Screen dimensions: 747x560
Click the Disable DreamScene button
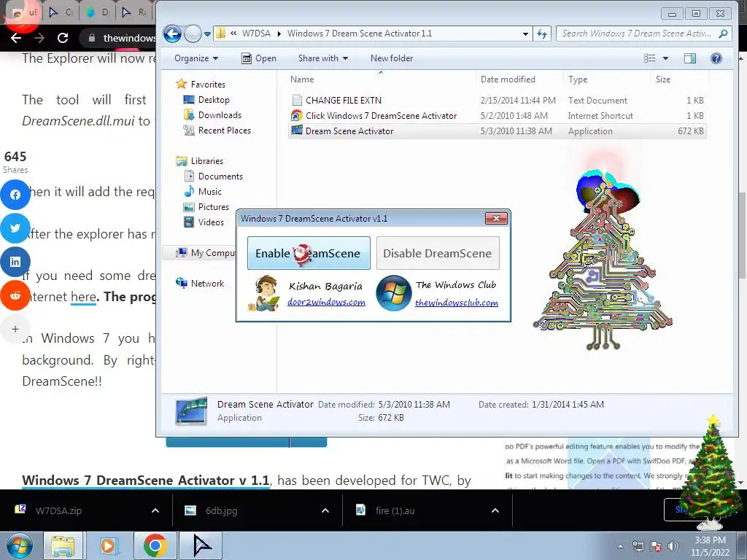click(438, 253)
